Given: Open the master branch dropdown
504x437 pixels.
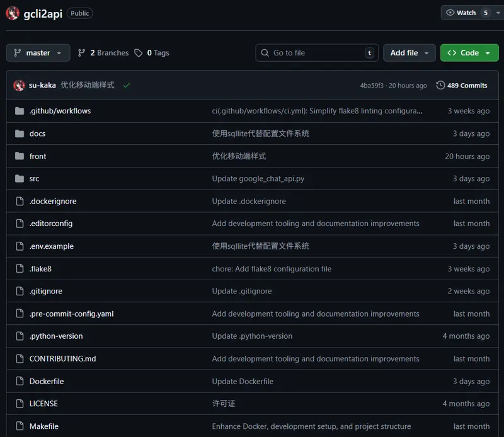Looking at the screenshot, I should tap(38, 53).
